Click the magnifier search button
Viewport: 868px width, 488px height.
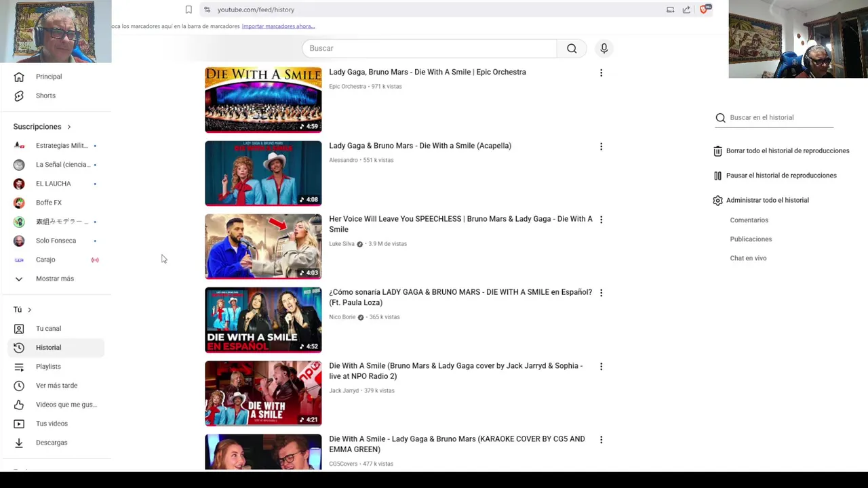pos(572,48)
